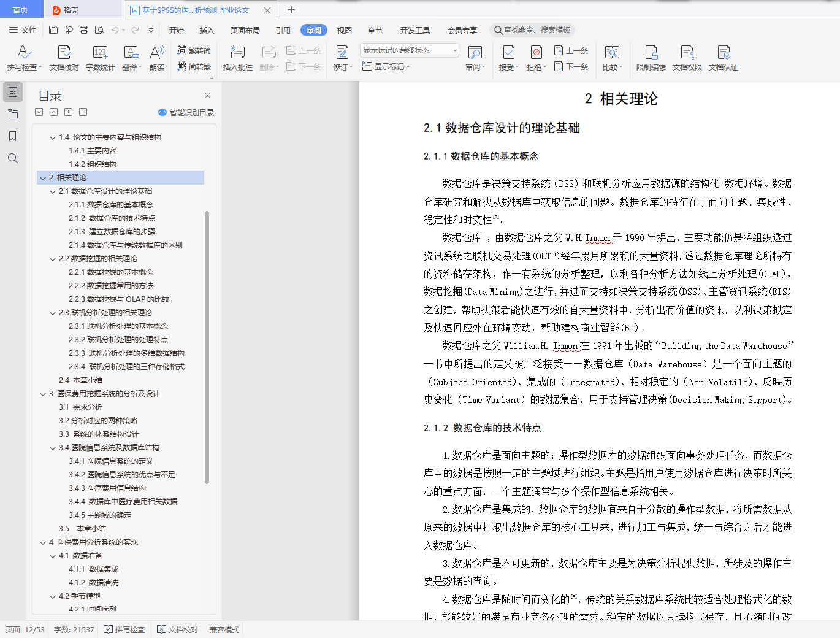Switch to the 引用 ribbon tab
Image resolution: width=840 pixels, height=638 pixels.
tap(283, 30)
